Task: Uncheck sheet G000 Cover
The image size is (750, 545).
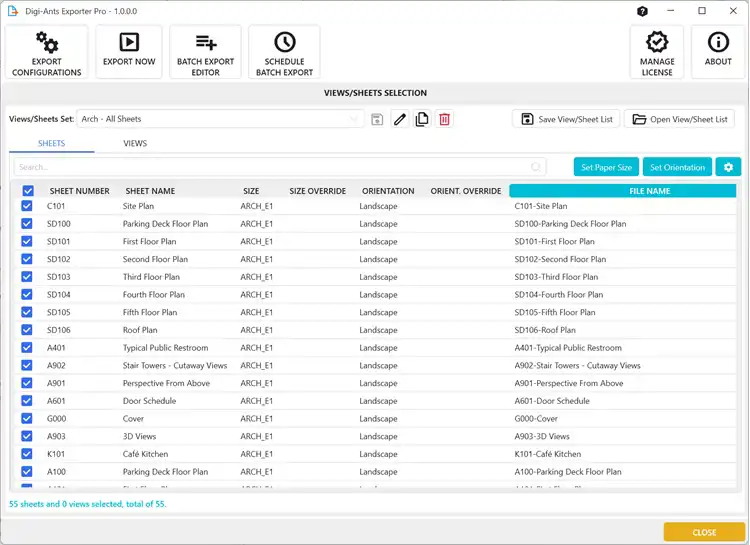Action: point(27,419)
